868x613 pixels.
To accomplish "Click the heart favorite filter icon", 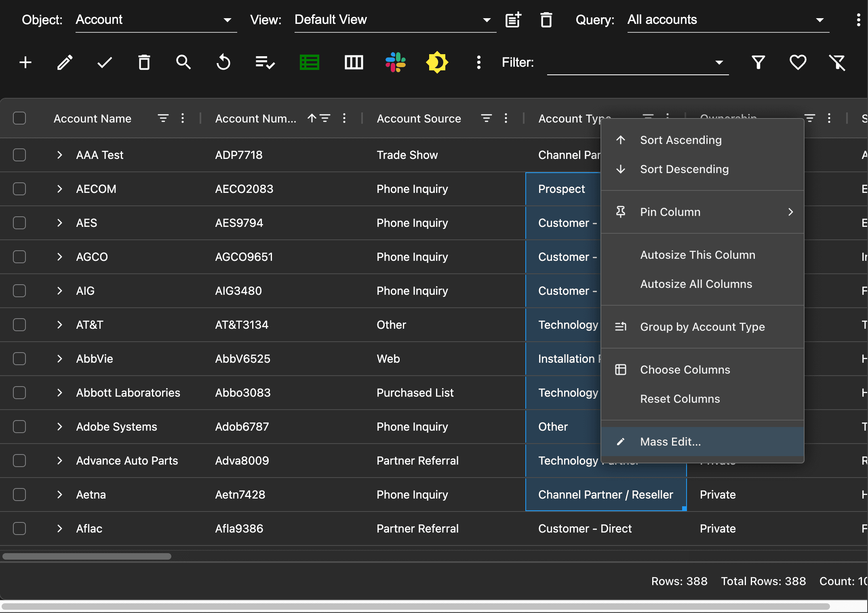I will point(798,63).
